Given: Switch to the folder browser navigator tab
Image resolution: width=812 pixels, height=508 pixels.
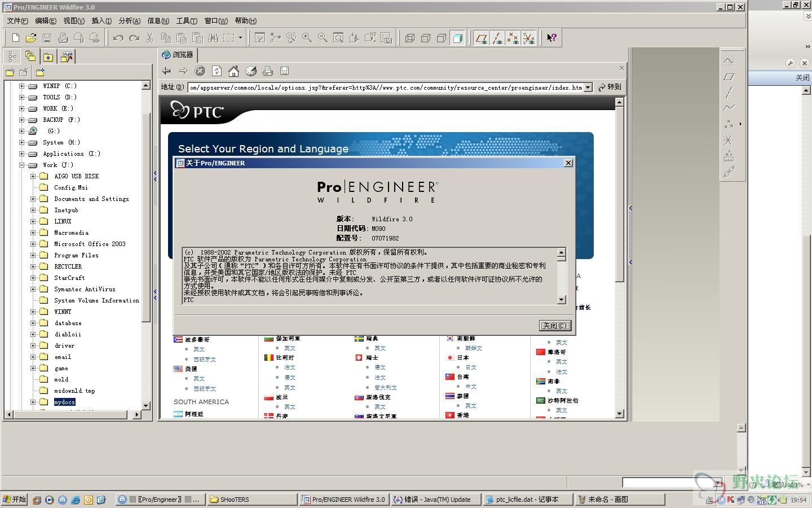Looking at the screenshot, I should pos(30,56).
